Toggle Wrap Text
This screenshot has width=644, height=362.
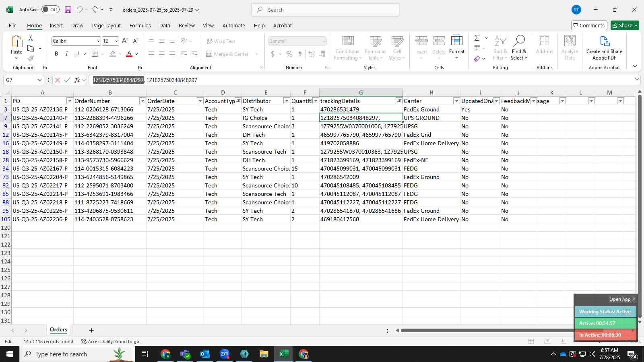point(221,41)
